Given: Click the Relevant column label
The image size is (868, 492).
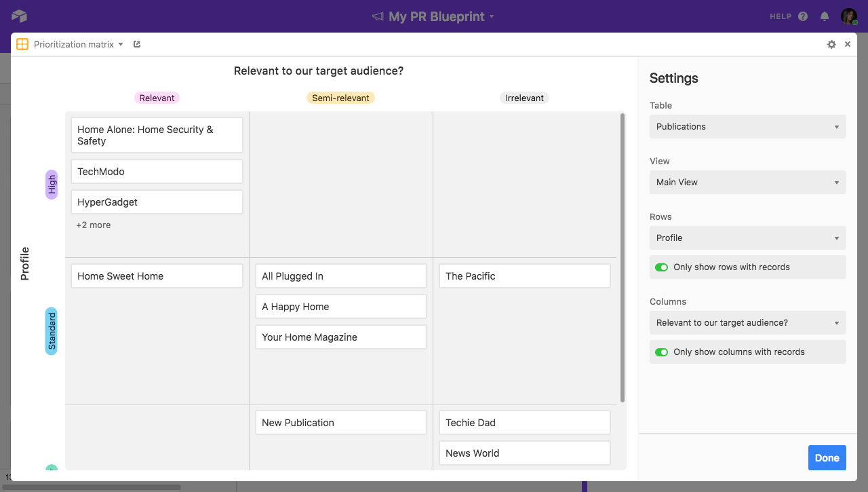Looking at the screenshot, I should tap(157, 98).
